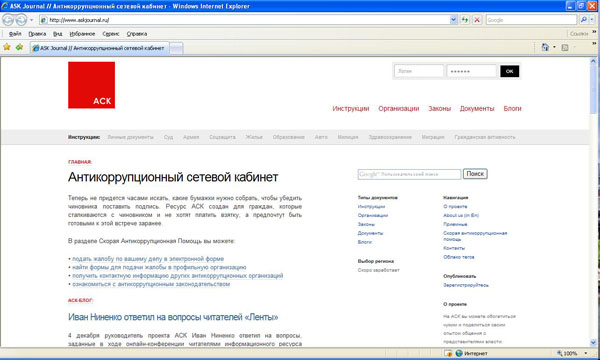Click the Internet zone globe in the status bar

point(459,353)
